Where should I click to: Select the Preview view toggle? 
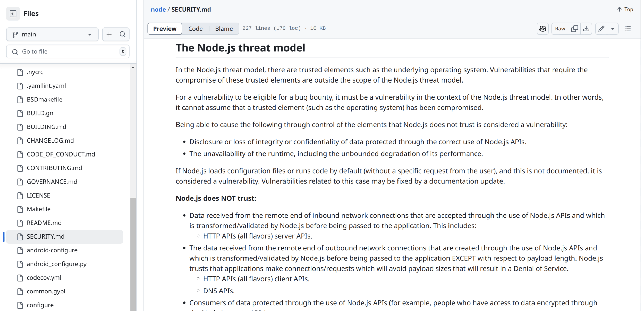(165, 29)
